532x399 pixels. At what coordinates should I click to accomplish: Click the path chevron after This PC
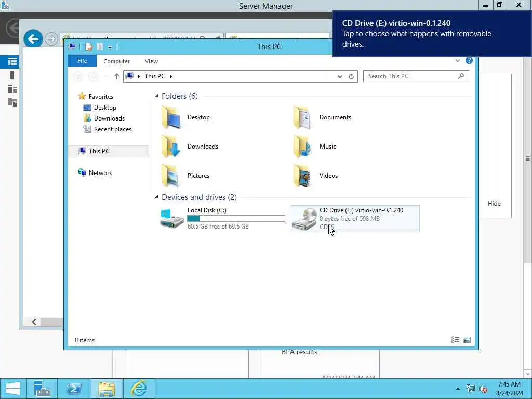pos(171,76)
